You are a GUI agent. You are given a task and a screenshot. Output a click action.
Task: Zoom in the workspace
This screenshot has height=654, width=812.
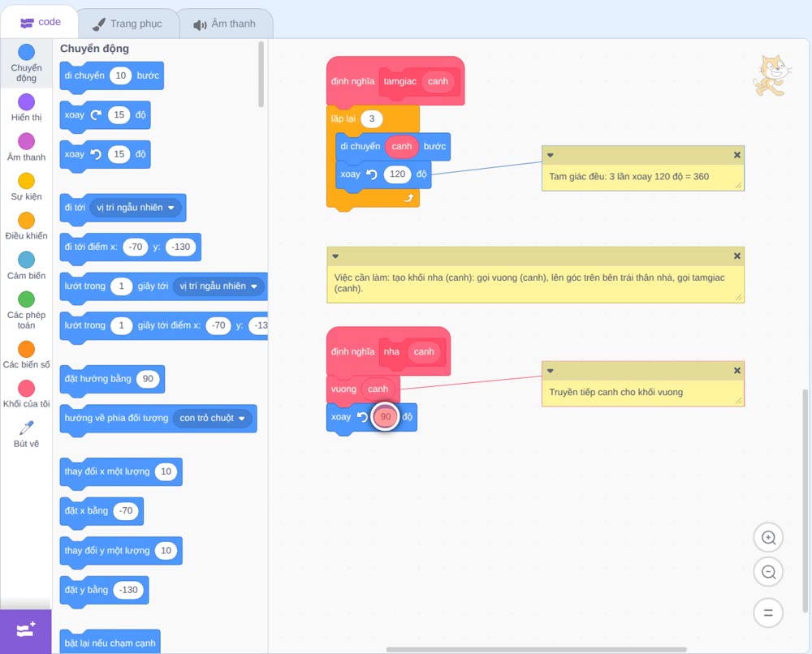[x=768, y=538]
